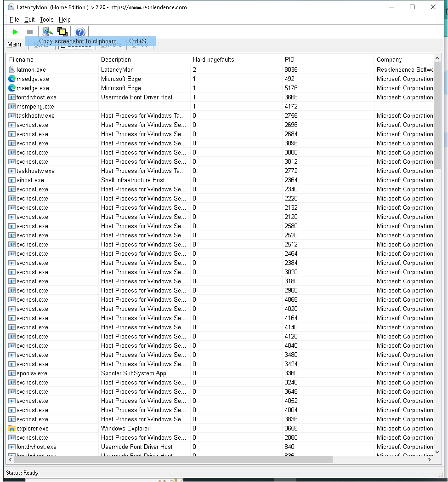Click the icon of fontdrvhost.exe with PID 3668
The height and width of the screenshot is (482, 448).
click(x=12, y=97)
